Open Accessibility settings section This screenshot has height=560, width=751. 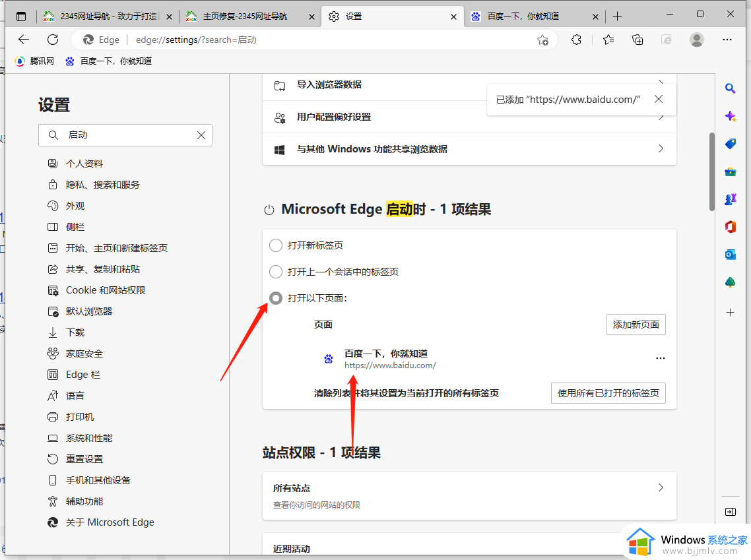(x=75, y=501)
